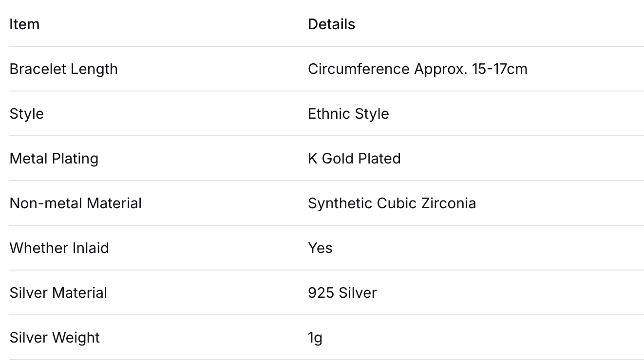
Task: Click the 925 Silver value
Action: [342, 292]
